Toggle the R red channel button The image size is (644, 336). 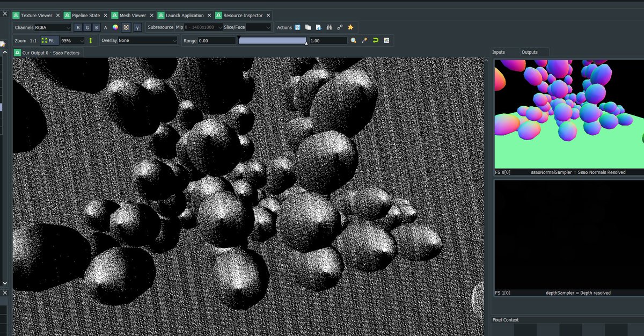click(x=78, y=27)
